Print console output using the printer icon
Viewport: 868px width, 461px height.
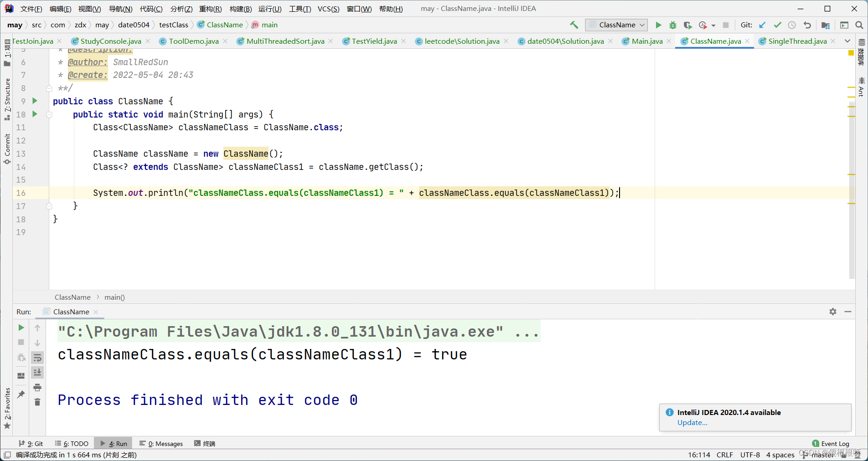pos(37,388)
